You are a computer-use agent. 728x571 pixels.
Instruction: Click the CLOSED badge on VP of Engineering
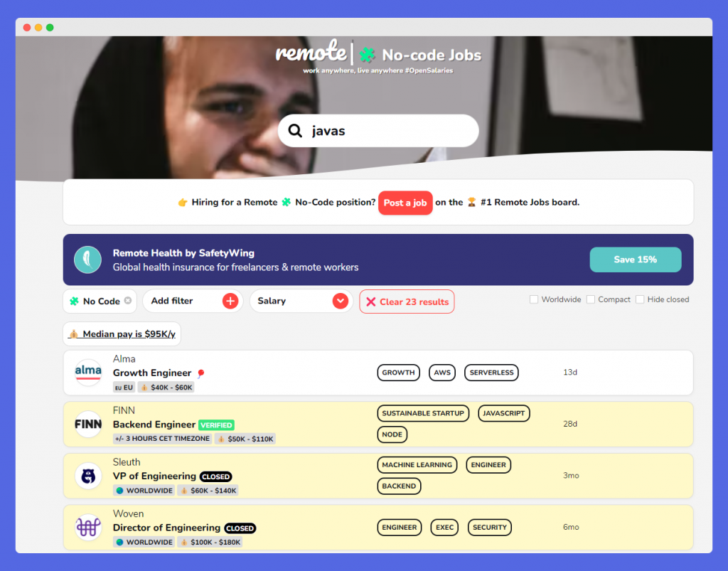(216, 476)
